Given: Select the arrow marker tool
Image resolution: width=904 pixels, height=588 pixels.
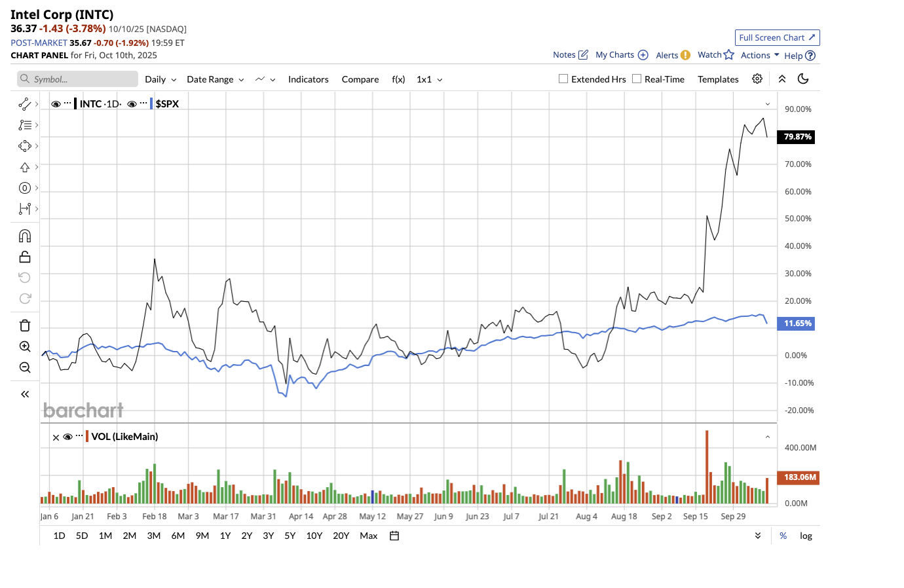Looking at the screenshot, I should pyautogui.click(x=25, y=167).
